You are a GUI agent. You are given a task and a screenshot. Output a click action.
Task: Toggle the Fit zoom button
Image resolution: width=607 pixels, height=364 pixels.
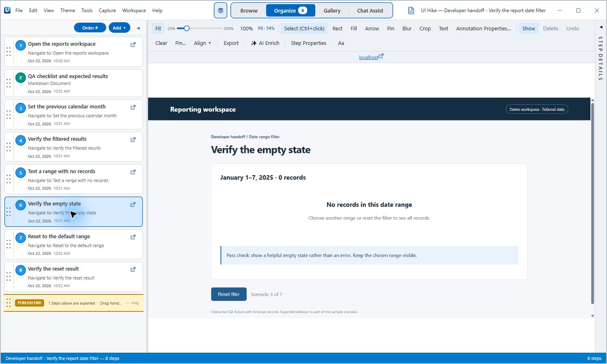tap(158, 28)
